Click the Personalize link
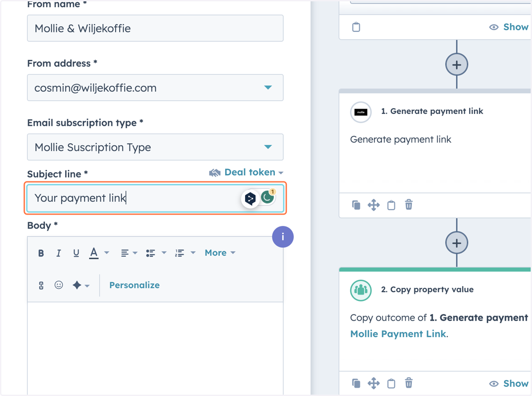Image resolution: width=532 pixels, height=396 pixels. pos(134,285)
